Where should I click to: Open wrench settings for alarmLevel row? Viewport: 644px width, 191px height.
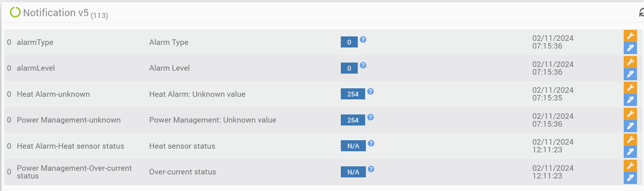[630, 62]
